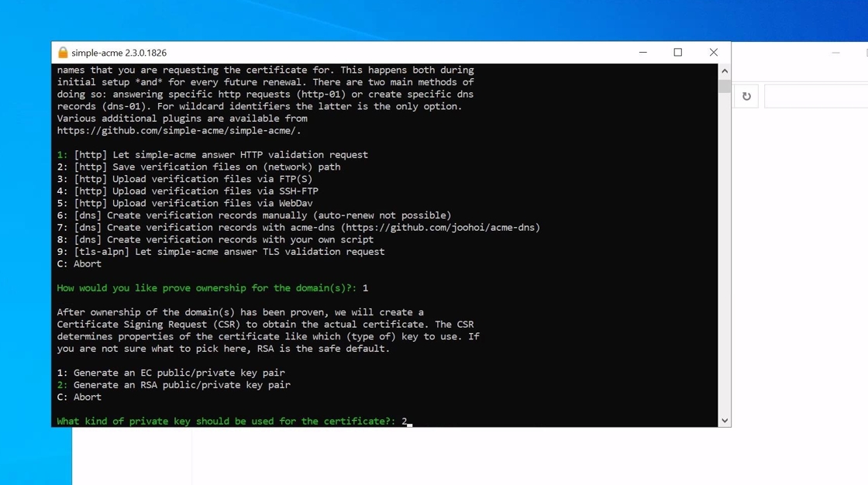Click the scrollbar down arrow in console
The height and width of the screenshot is (485, 868).
(x=725, y=421)
